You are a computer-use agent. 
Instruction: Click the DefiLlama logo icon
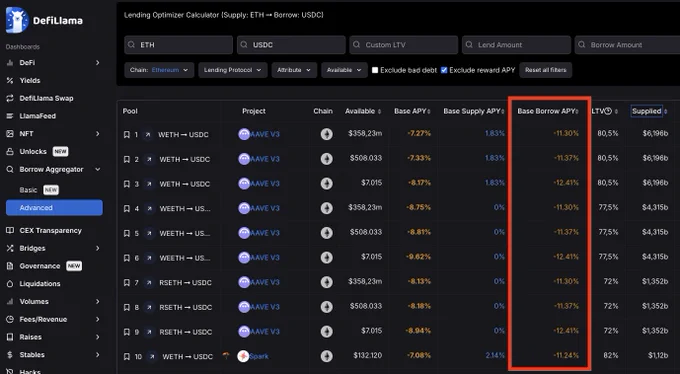17,20
